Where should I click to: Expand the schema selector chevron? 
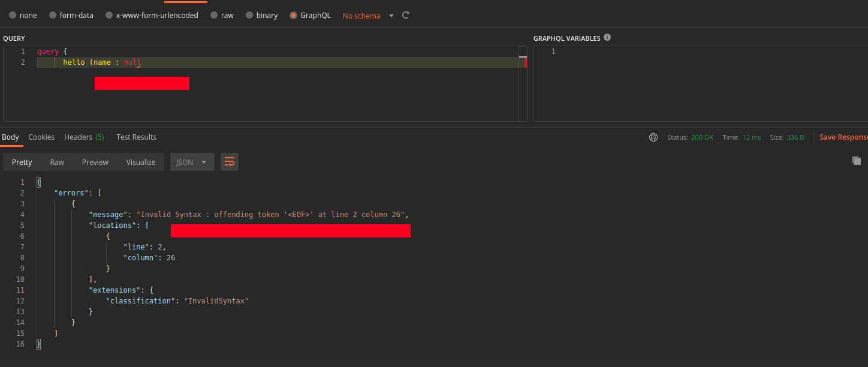pyautogui.click(x=391, y=16)
